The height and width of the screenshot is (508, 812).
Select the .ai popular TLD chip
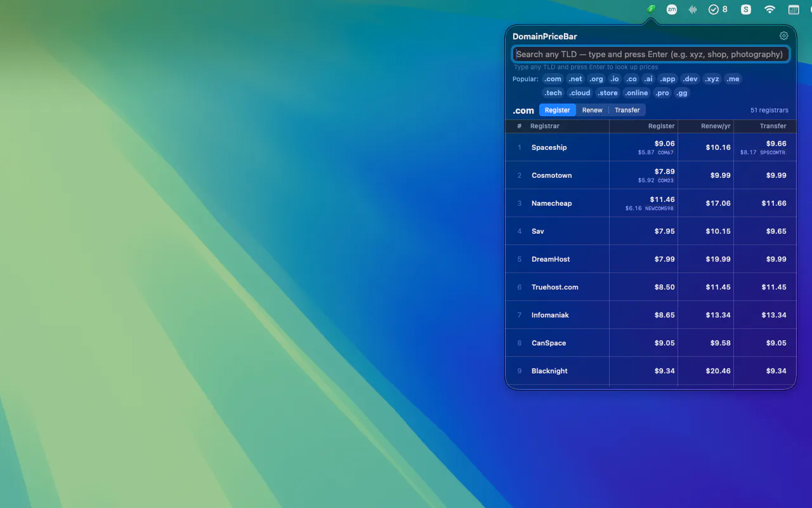click(648, 79)
